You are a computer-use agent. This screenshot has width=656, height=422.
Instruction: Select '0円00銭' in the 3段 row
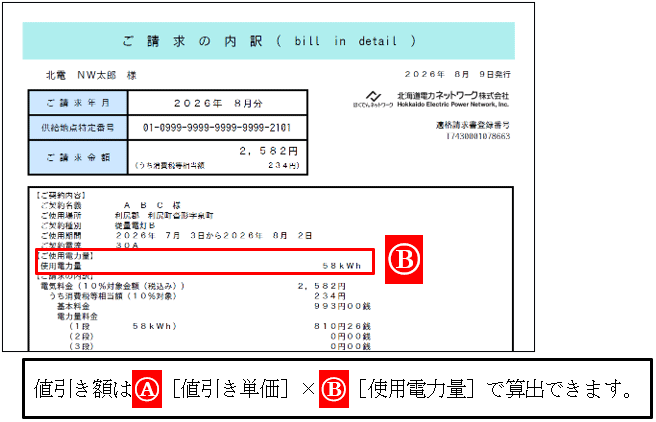(x=351, y=346)
